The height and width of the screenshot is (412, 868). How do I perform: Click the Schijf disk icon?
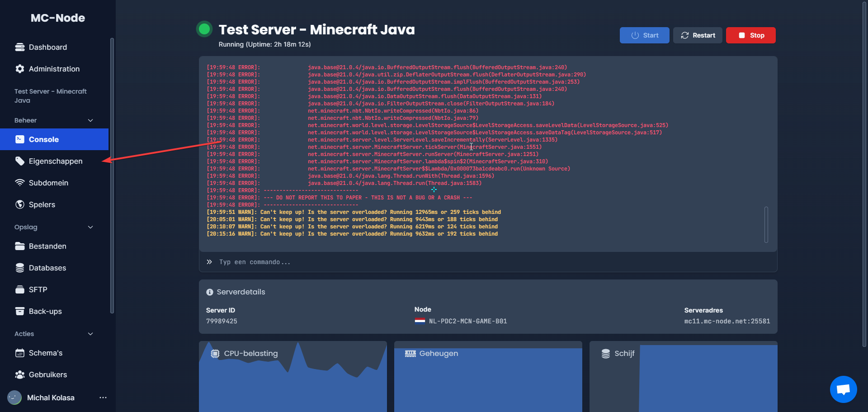pos(606,354)
